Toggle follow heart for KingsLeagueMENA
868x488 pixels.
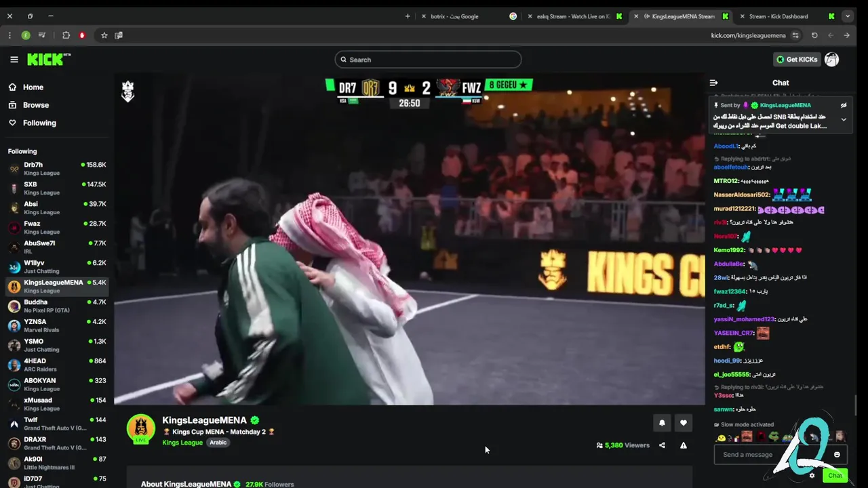(684, 423)
